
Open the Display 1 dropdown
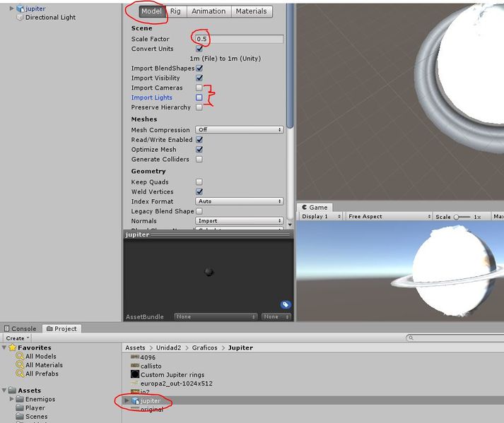(320, 217)
